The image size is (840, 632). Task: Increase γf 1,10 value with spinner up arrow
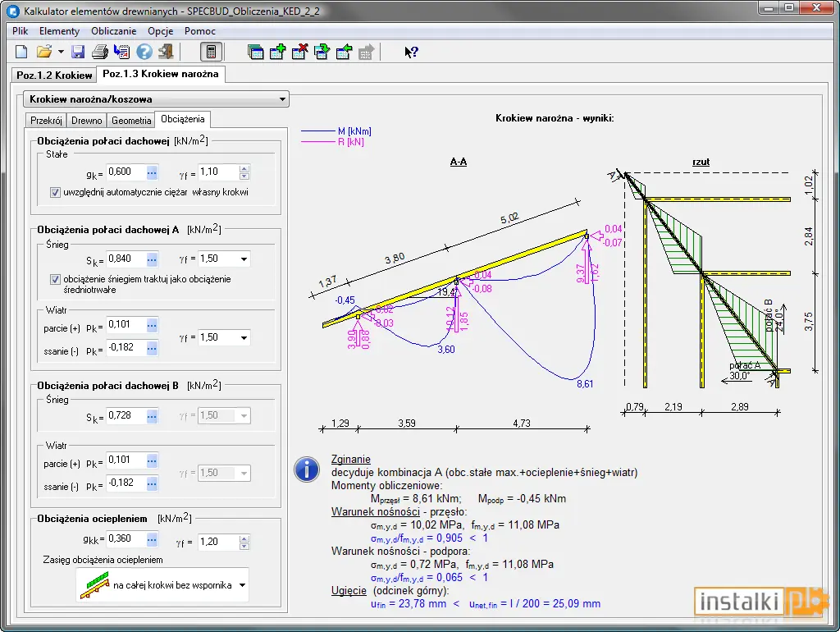coord(244,168)
